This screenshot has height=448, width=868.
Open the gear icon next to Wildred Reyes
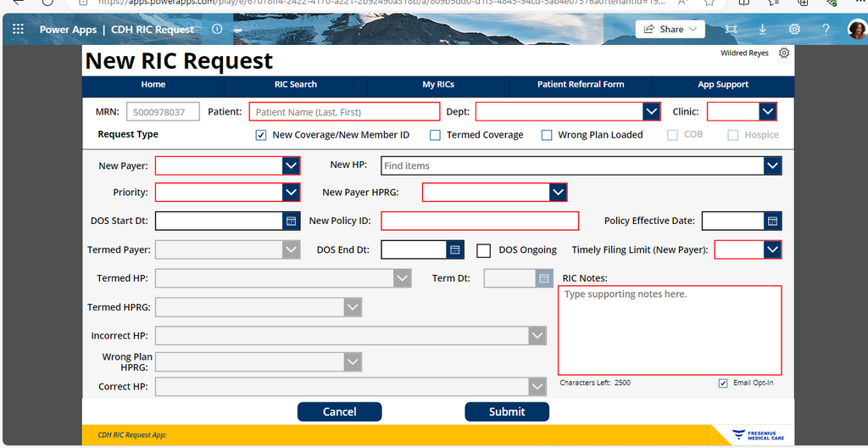(784, 53)
